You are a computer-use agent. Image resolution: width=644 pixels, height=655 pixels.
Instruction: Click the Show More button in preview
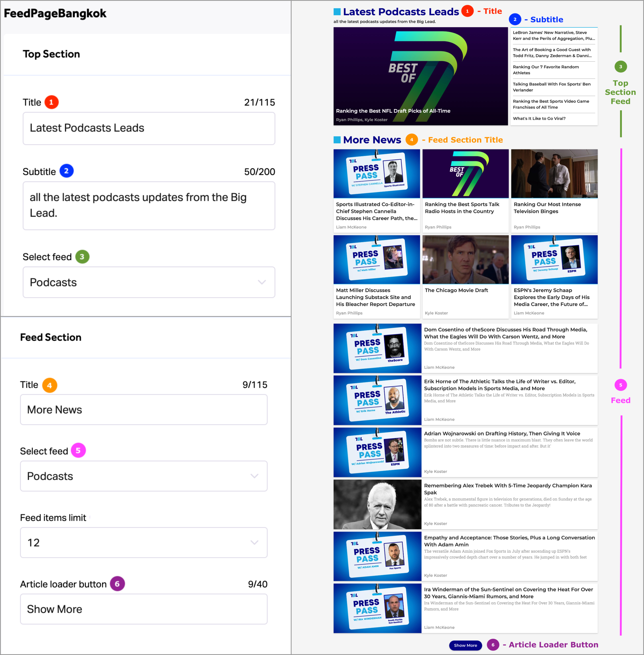click(465, 645)
